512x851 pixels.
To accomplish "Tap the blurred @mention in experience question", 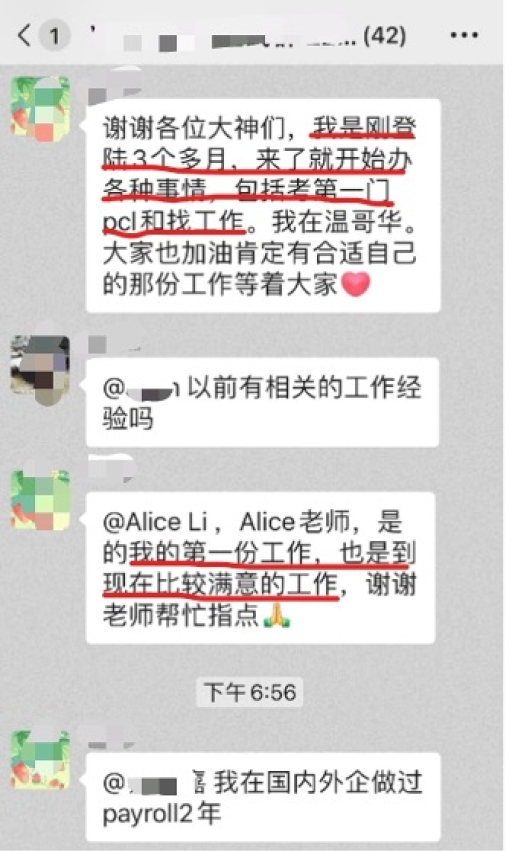I will pyautogui.click(x=141, y=389).
